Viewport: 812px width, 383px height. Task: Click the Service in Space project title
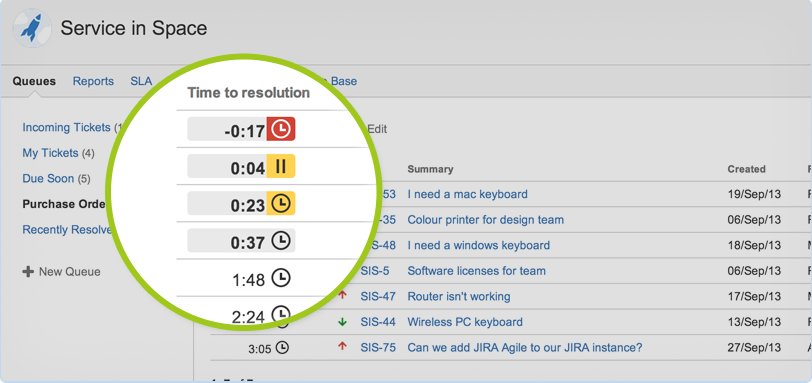[134, 28]
